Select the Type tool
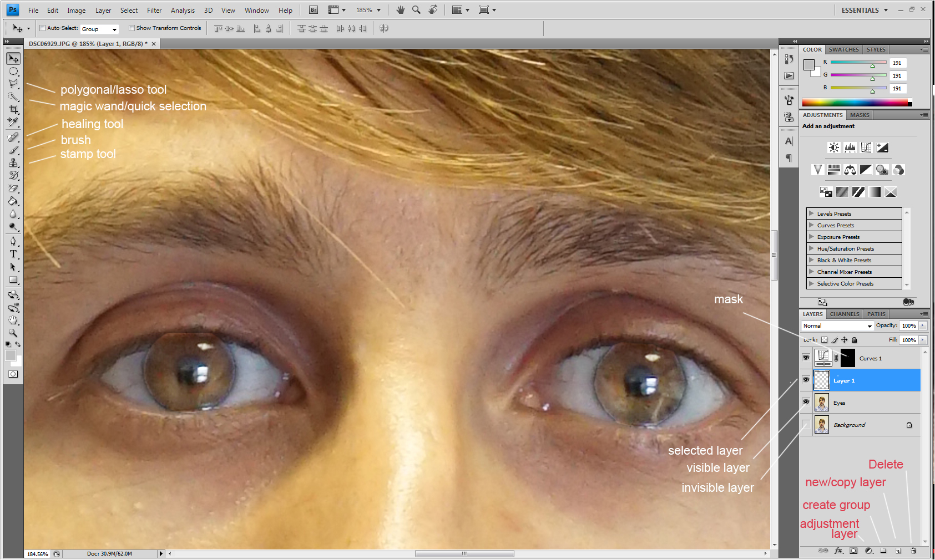Image resolution: width=935 pixels, height=560 pixels. [13, 254]
